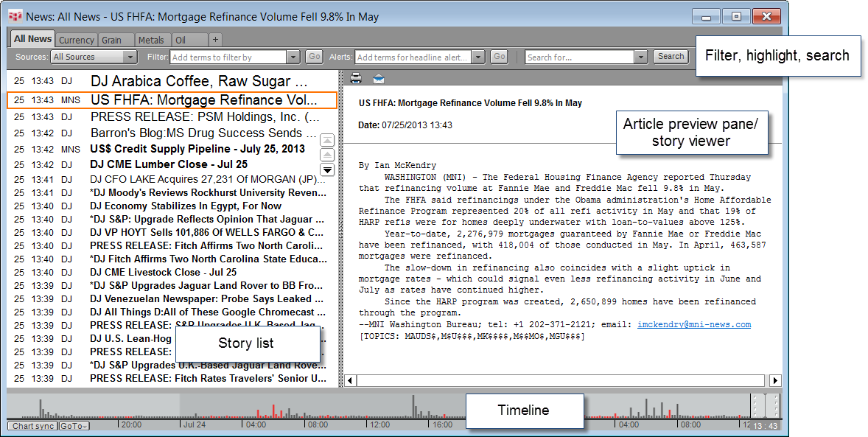Email the article using envelope icon
868x437 pixels.
click(x=378, y=79)
